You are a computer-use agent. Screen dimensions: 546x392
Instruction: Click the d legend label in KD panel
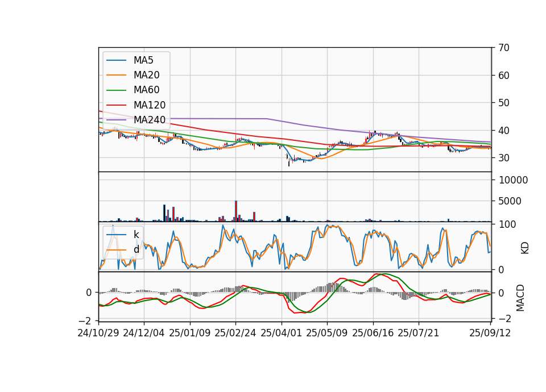[136, 249]
